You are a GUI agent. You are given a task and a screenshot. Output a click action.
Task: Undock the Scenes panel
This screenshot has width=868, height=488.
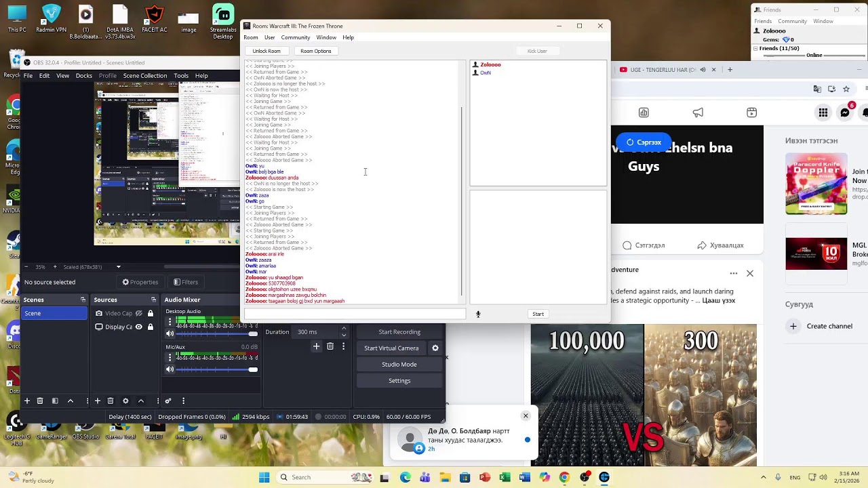coord(83,300)
